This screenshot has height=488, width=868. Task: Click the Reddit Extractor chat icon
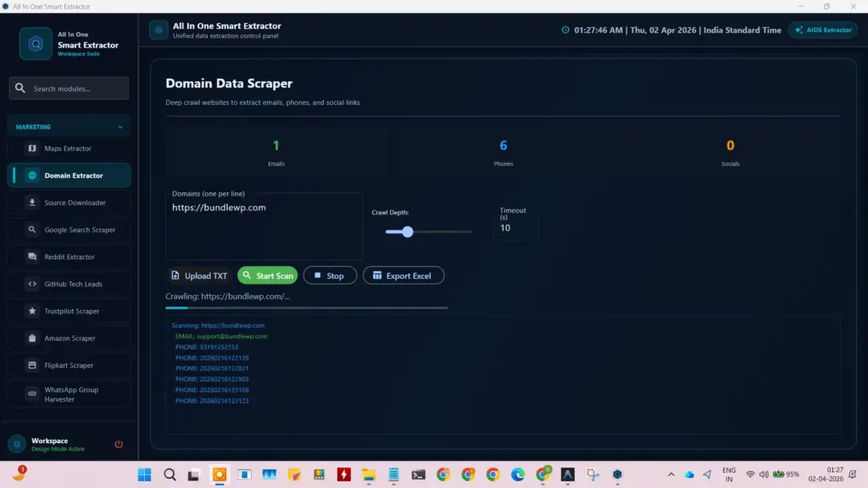click(x=32, y=257)
